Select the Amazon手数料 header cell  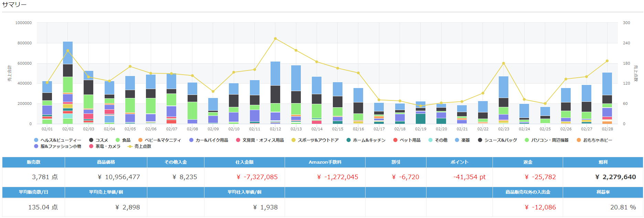pos(325,162)
